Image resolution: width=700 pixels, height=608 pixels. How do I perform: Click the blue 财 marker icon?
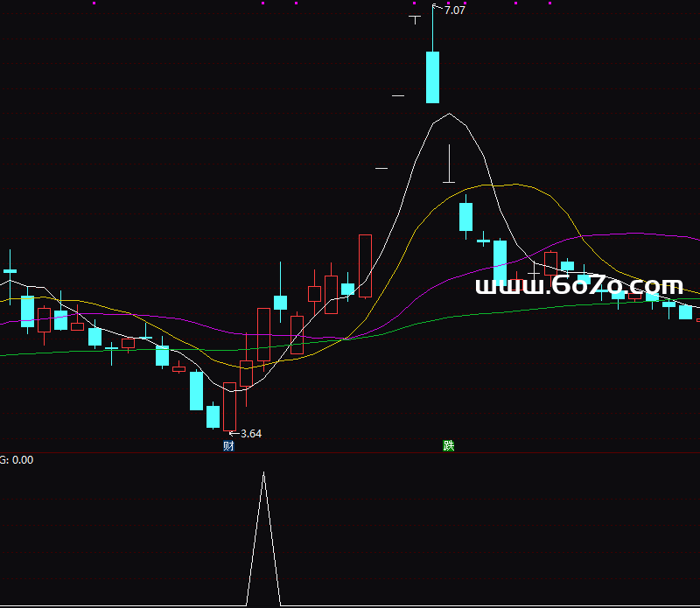228,446
